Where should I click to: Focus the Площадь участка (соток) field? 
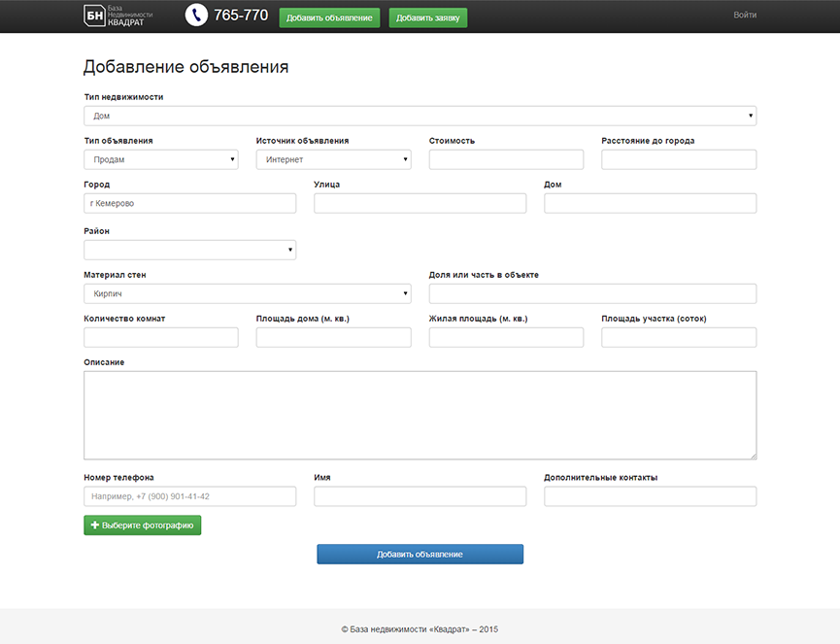[x=679, y=337]
